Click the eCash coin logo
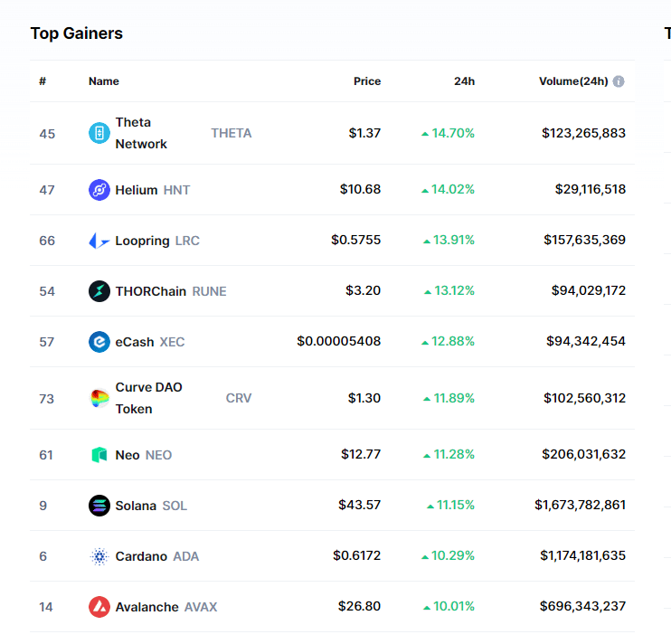 [x=99, y=342]
